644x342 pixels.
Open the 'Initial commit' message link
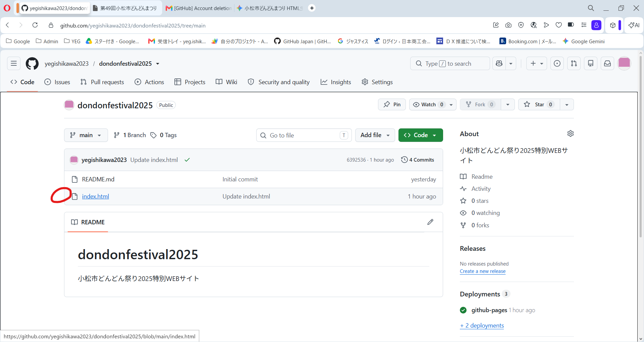click(240, 179)
